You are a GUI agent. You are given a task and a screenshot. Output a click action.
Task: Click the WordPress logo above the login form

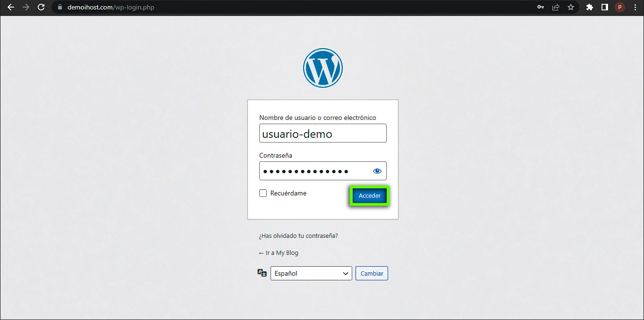(322, 67)
